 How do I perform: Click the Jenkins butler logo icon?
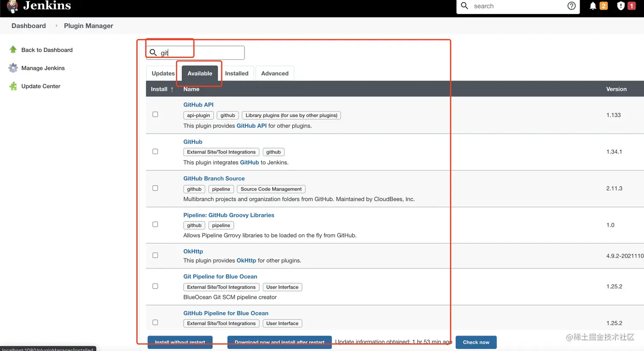pyautogui.click(x=12, y=6)
